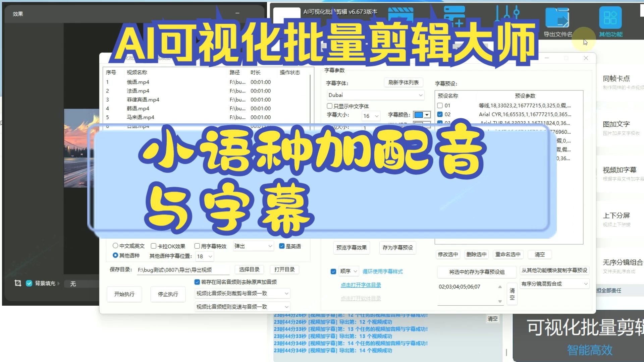
Task: Click 打开目录 button
Action: pos(284,269)
